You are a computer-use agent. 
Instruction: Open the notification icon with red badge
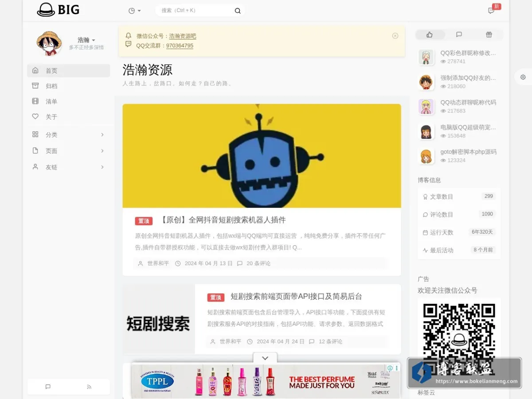tap(491, 10)
